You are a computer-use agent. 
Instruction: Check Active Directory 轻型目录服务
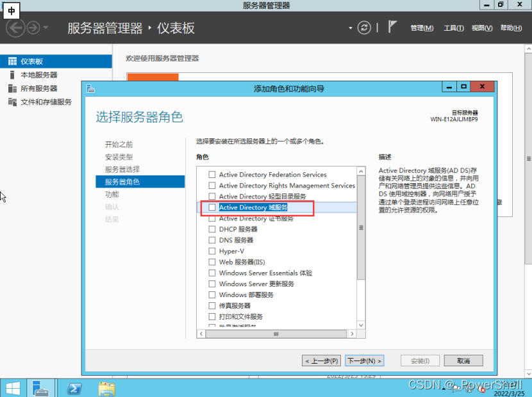(x=212, y=197)
